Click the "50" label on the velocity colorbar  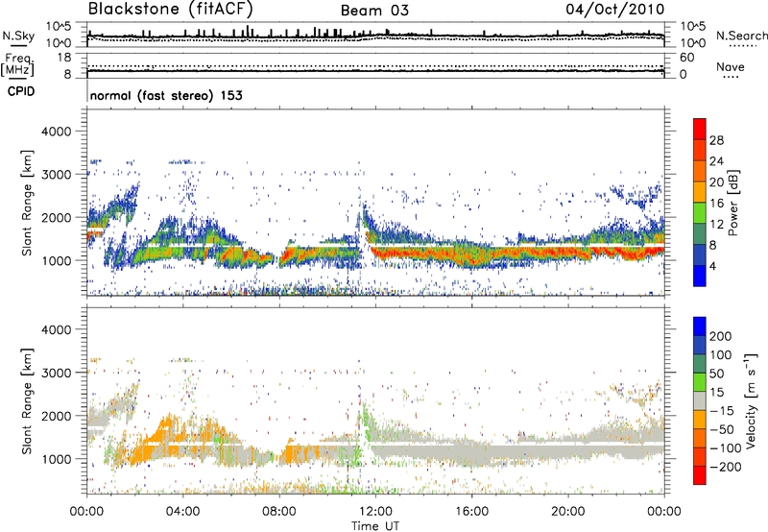coord(716,374)
